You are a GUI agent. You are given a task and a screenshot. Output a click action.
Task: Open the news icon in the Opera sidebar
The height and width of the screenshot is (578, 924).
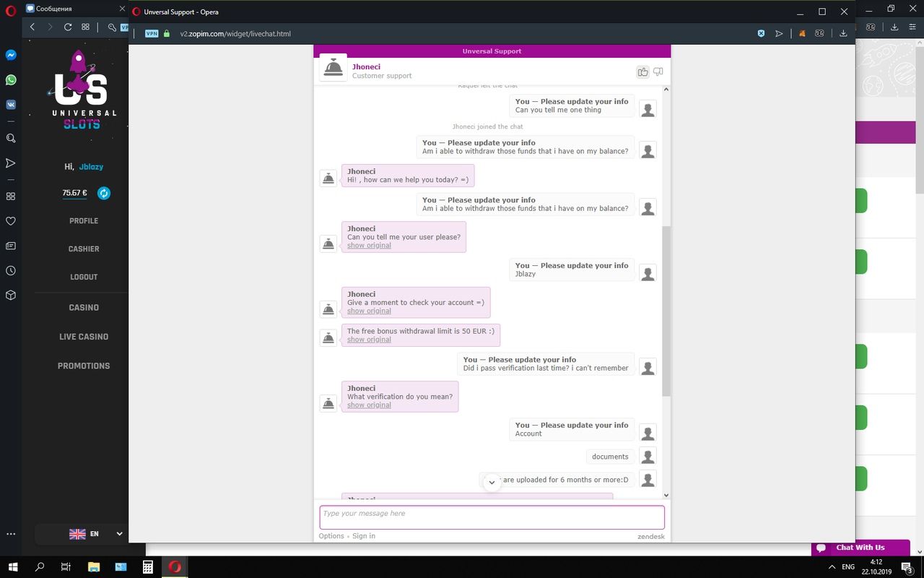point(11,246)
